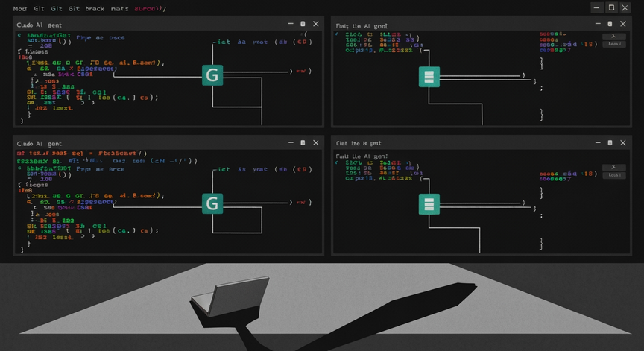The width and height of the screenshot is (644, 351).
Task: Open the 'brack' menu in the top bar
Action: coord(95,9)
